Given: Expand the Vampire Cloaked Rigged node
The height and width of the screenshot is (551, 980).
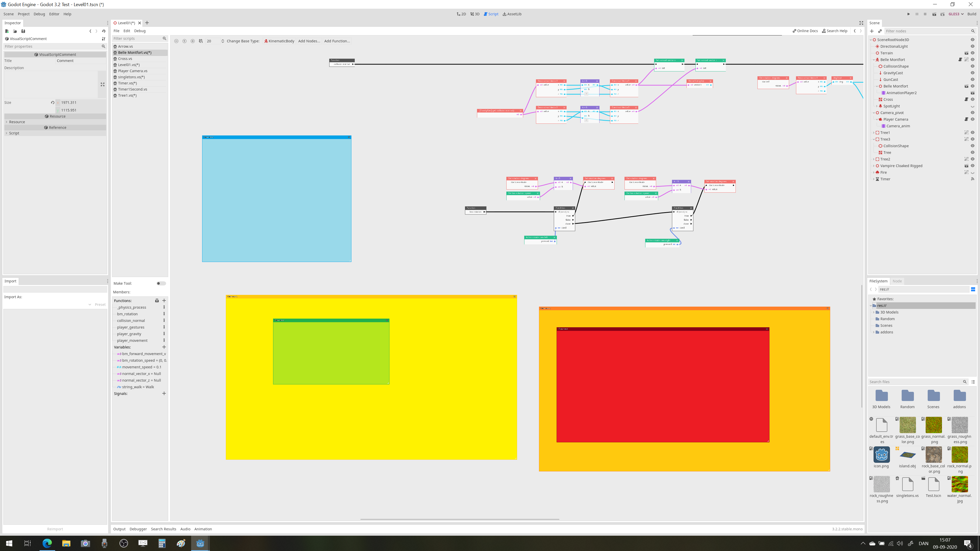Looking at the screenshot, I should 874,166.
